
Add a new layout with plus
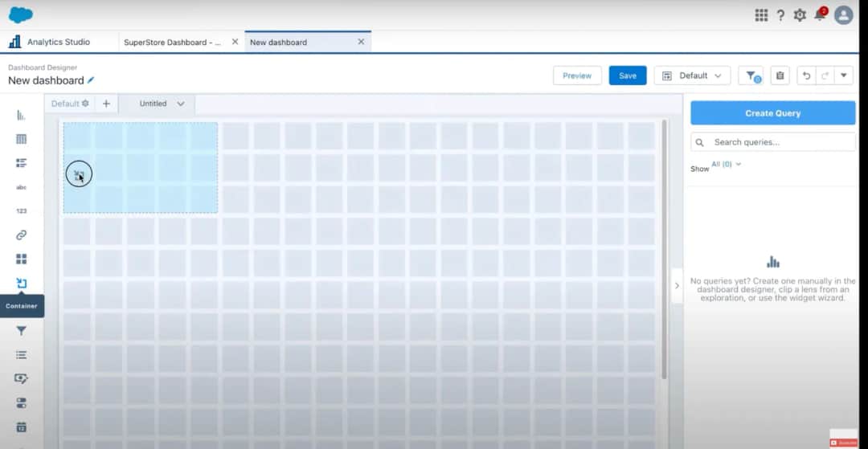tap(106, 104)
